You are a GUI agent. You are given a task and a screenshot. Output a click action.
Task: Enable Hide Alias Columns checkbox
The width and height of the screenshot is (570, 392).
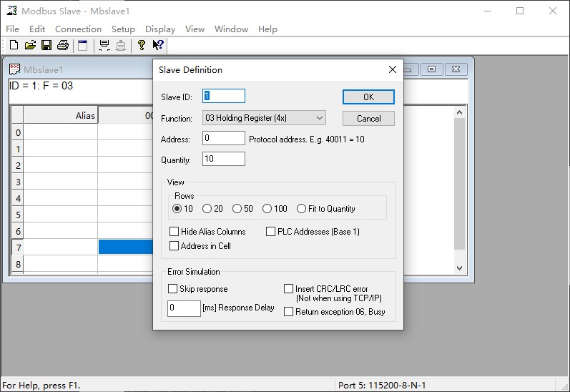(x=174, y=232)
